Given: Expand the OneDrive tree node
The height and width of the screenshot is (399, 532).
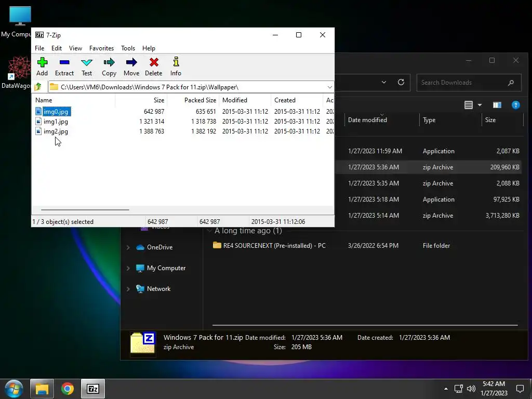Looking at the screenshot, I should click(x=128, y=247).
